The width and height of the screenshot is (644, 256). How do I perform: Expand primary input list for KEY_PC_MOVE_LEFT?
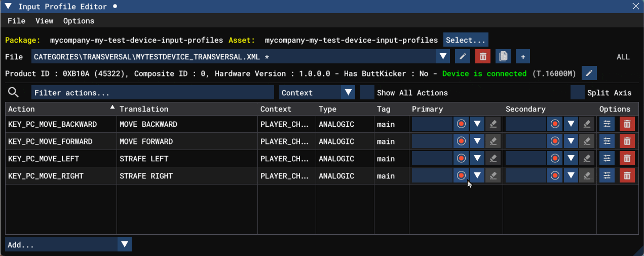coord(477,159)
